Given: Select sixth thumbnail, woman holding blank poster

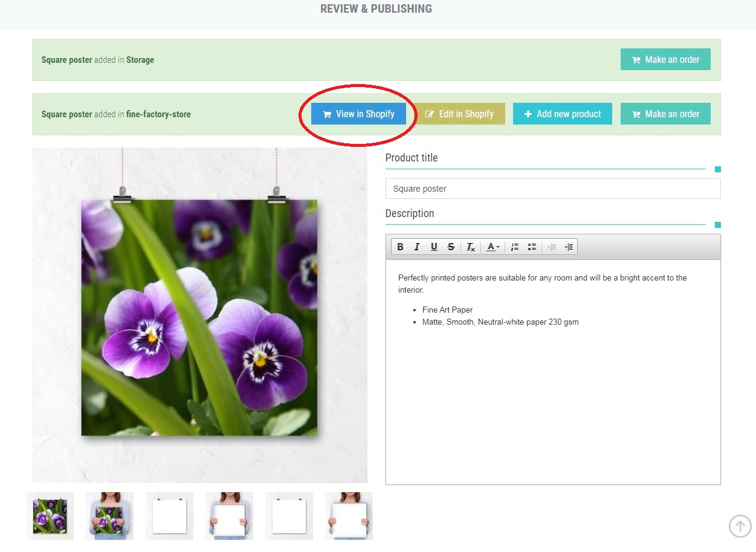Looking at the screenshot, I should pos(349,516).
